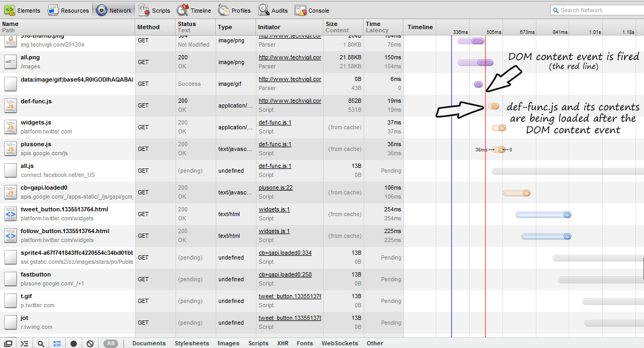Click the plusone.js script file icon
This screenshot has width=644, height=348.
11,149
